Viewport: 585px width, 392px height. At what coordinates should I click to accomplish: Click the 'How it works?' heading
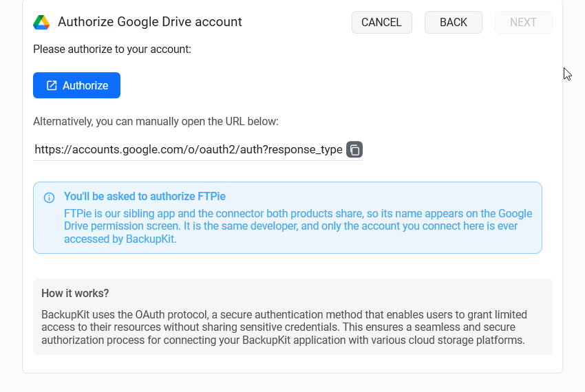(x=75, y=293)
